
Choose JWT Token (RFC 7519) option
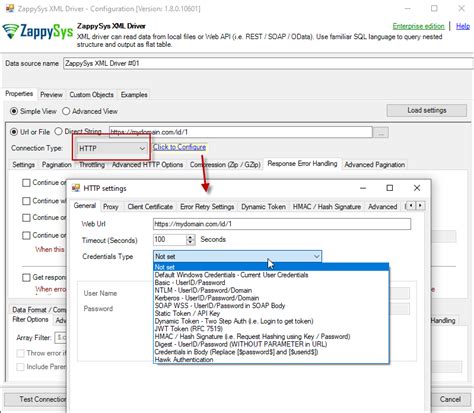click(271, 329)
